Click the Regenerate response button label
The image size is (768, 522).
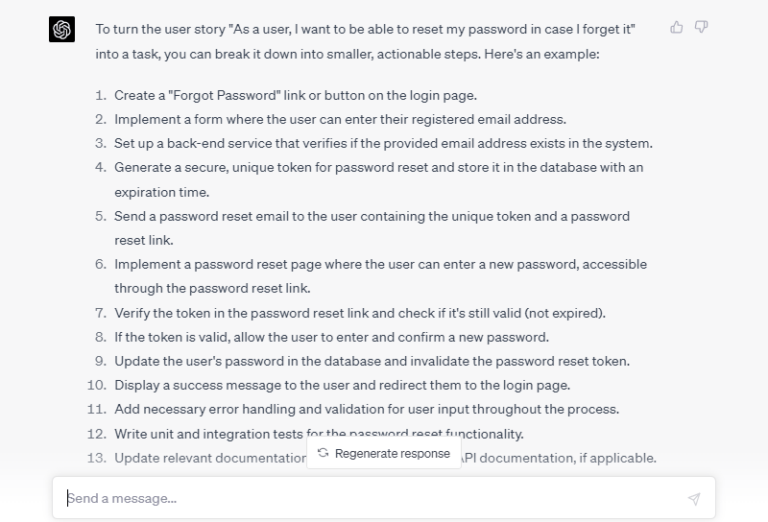392,453
